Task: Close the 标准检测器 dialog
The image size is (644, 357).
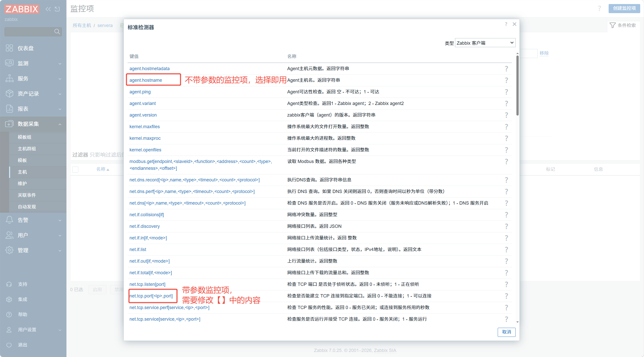Action: click(514, 24)
